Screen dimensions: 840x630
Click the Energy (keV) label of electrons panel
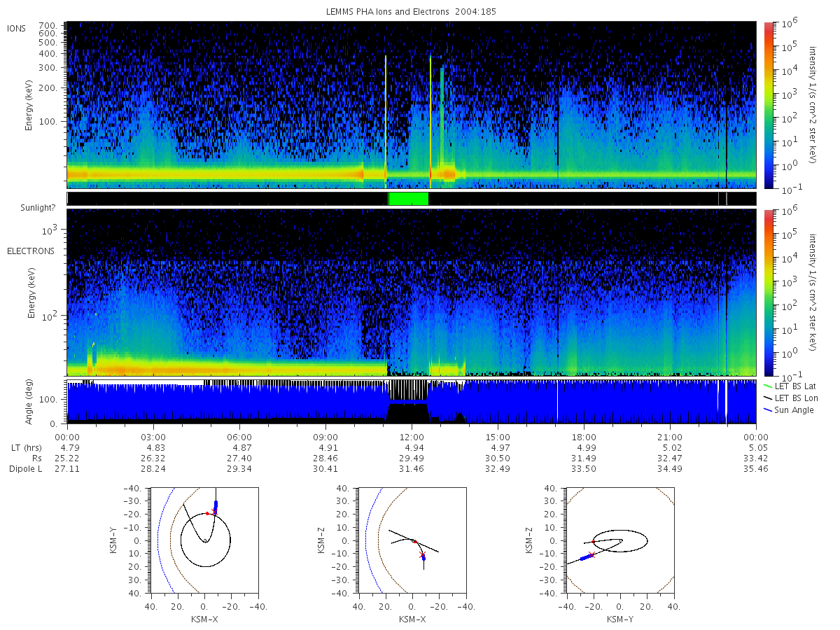point(31,293)
